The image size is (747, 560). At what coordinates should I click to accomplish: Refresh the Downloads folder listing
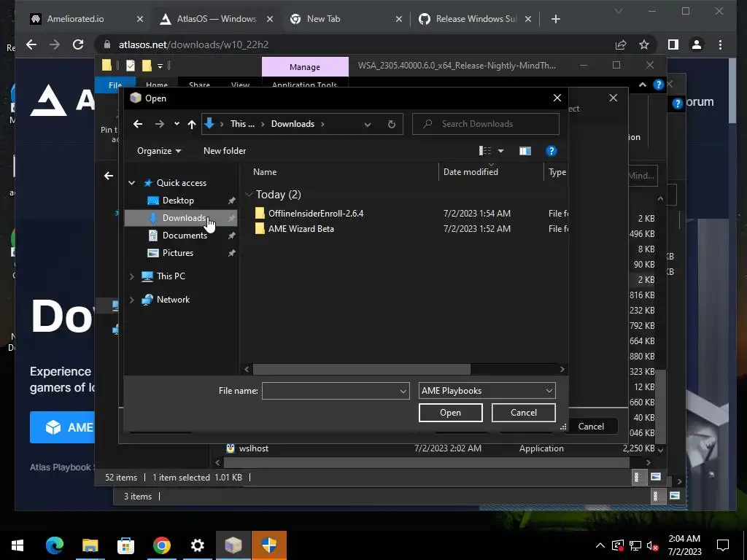pyautogui.click(x=392, y=124)
